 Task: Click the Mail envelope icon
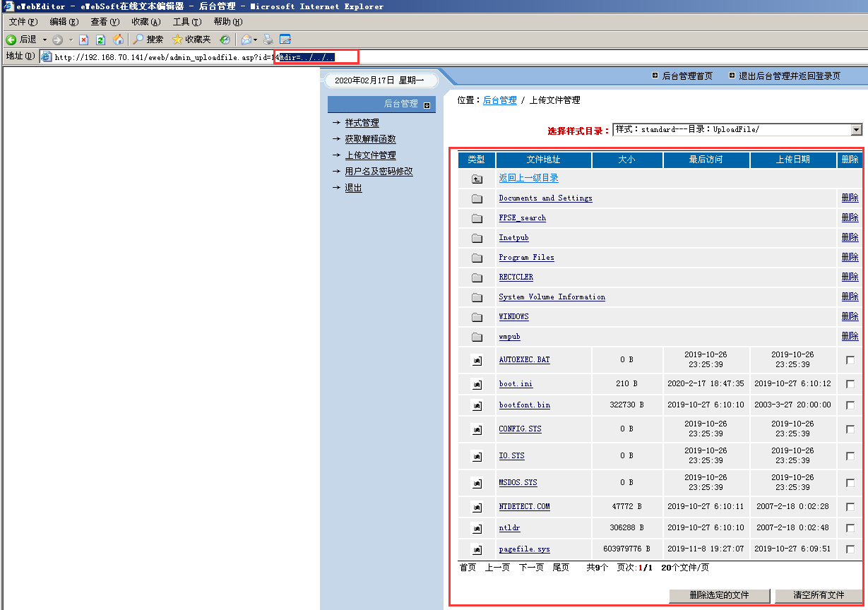point(245,40)
